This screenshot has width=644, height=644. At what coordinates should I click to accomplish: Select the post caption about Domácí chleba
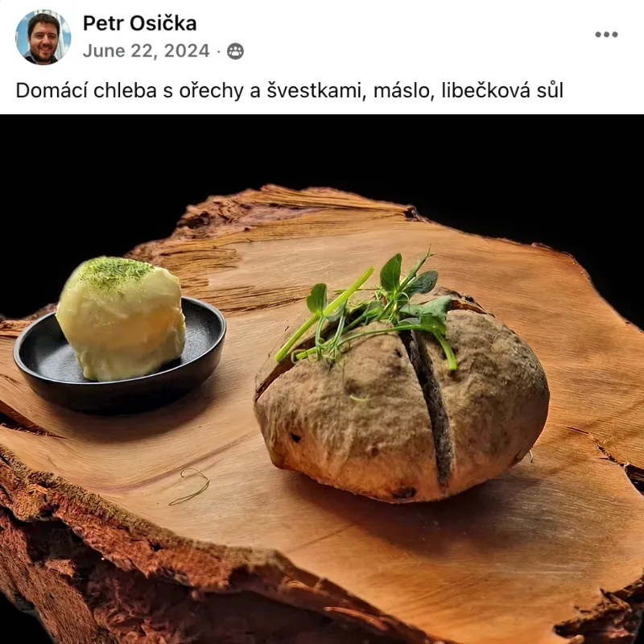tap(289, 91)
